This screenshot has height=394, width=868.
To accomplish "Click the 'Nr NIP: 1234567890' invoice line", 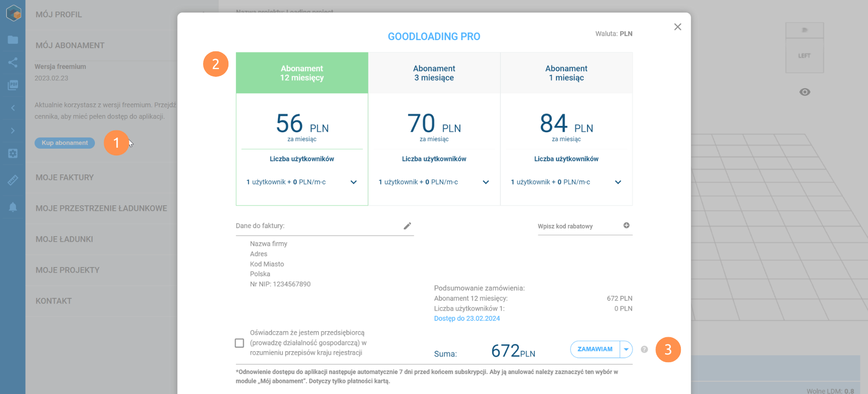I will tap(280, 284).
